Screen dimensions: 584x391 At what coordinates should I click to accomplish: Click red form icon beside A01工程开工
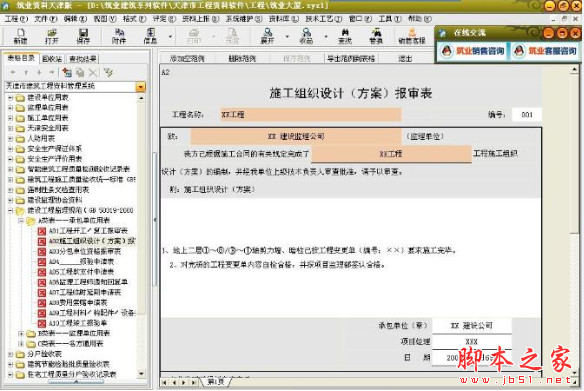pos(42,231)
